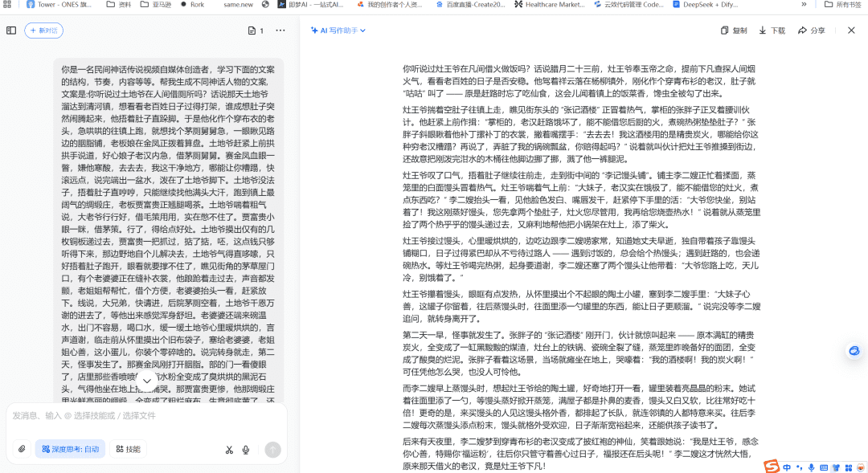Copy the document with 复制
Viewport: 868px width, 473px height.
(734, 31)
